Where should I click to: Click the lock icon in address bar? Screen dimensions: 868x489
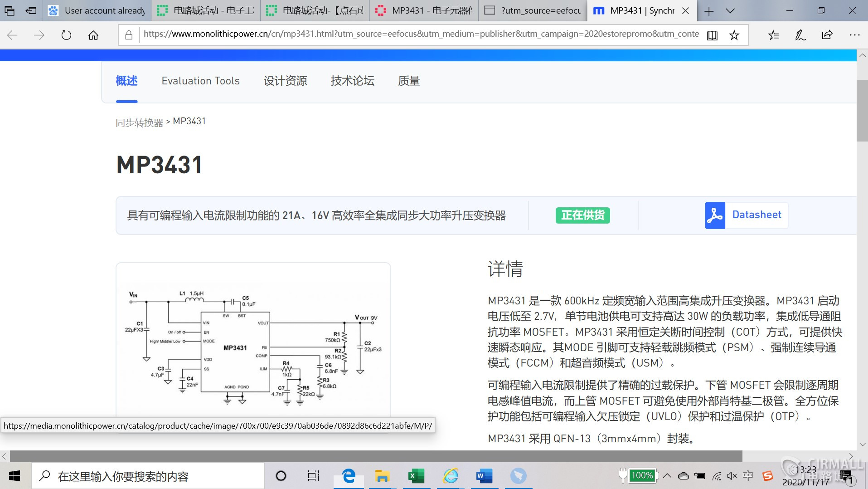pos(129,35)
